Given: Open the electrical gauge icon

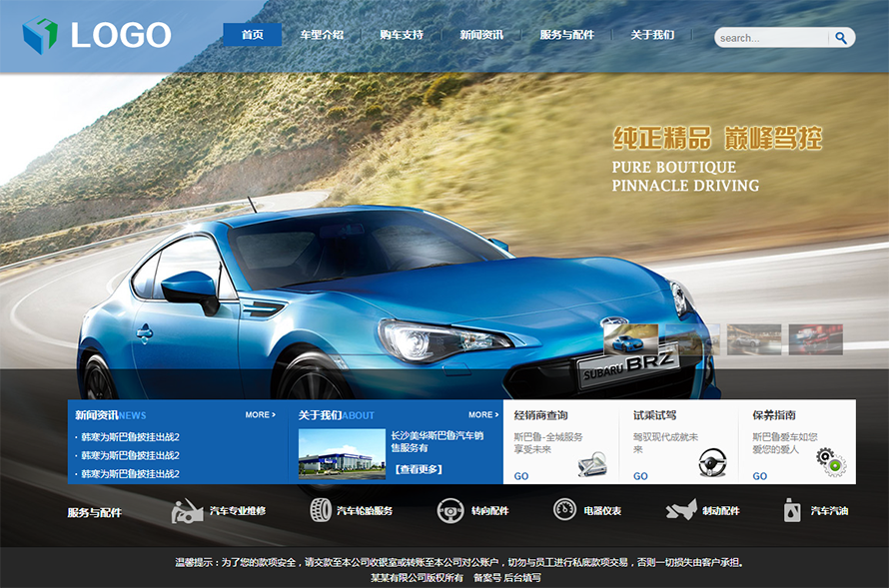Looking at the screenshot, I should click(x=564, y=509).
